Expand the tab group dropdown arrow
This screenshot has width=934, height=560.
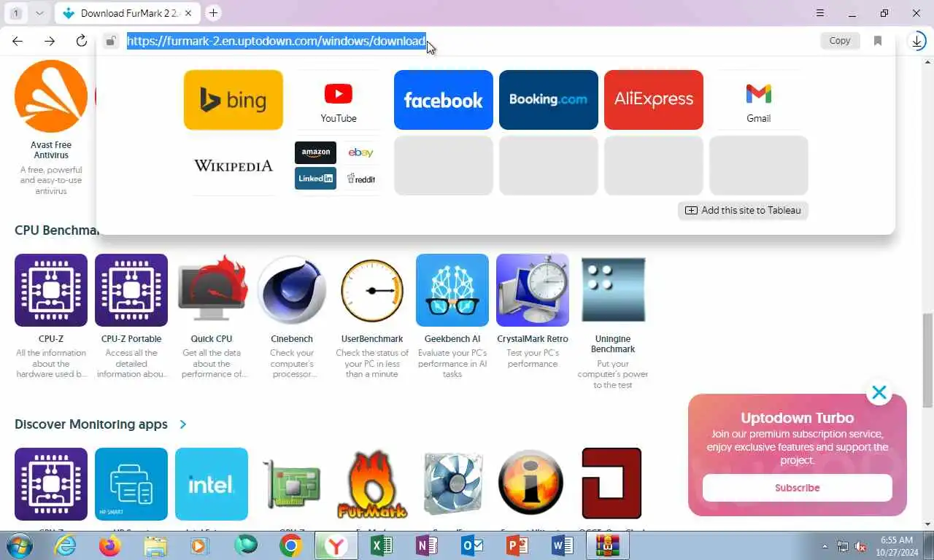click(x=39, y=13)
